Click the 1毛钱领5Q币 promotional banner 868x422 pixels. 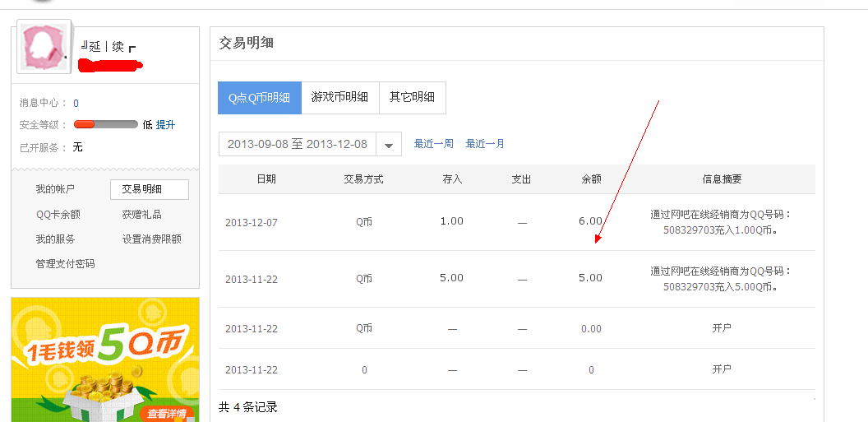pos(105,359)
